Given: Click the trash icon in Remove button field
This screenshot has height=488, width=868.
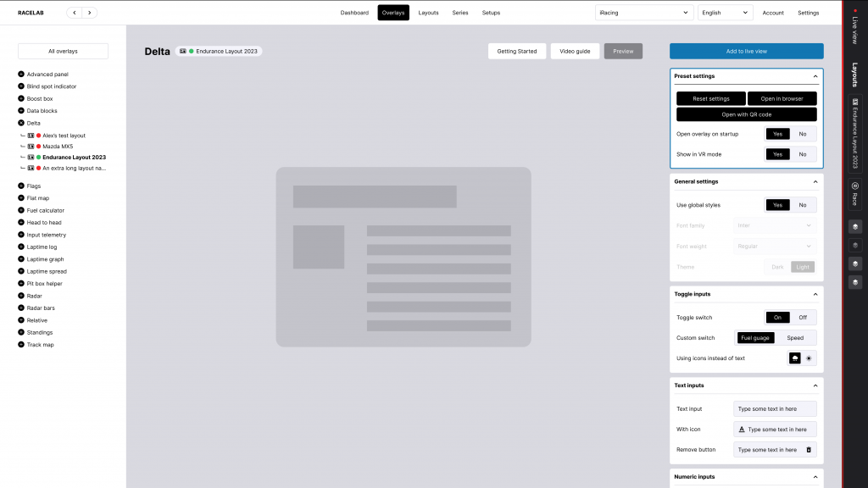Looking at the screenshot, I should coord(808,450).
